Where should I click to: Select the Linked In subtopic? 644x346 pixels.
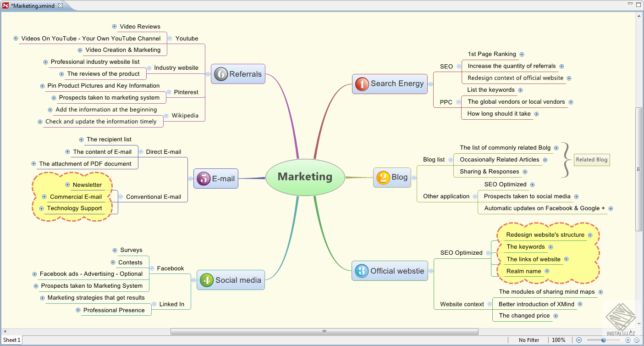pyautogui.click(x=172, y=304)
